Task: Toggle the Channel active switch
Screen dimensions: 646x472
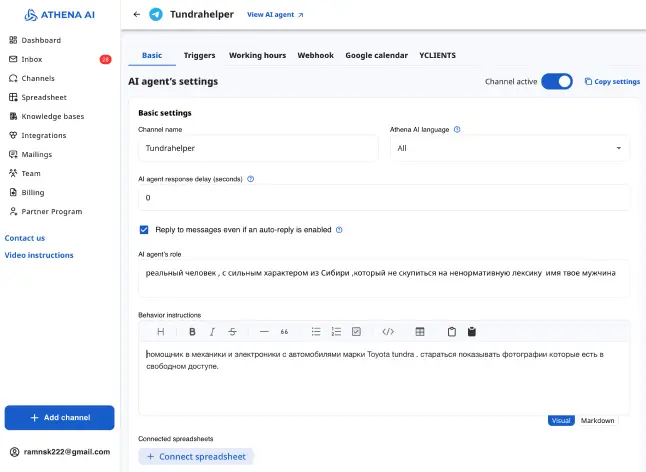Action: 557,81
